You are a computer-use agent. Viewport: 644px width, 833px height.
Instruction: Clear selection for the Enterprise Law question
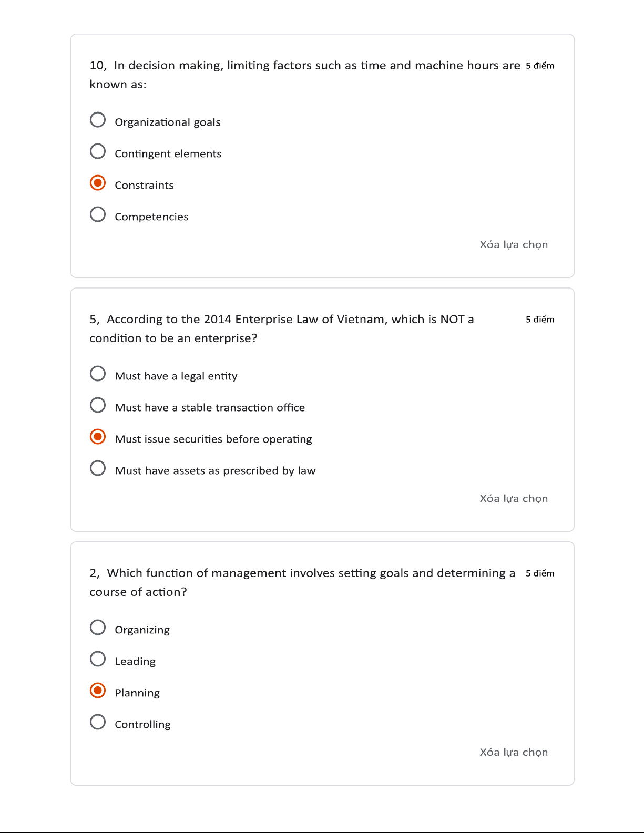tap(513, 498)
